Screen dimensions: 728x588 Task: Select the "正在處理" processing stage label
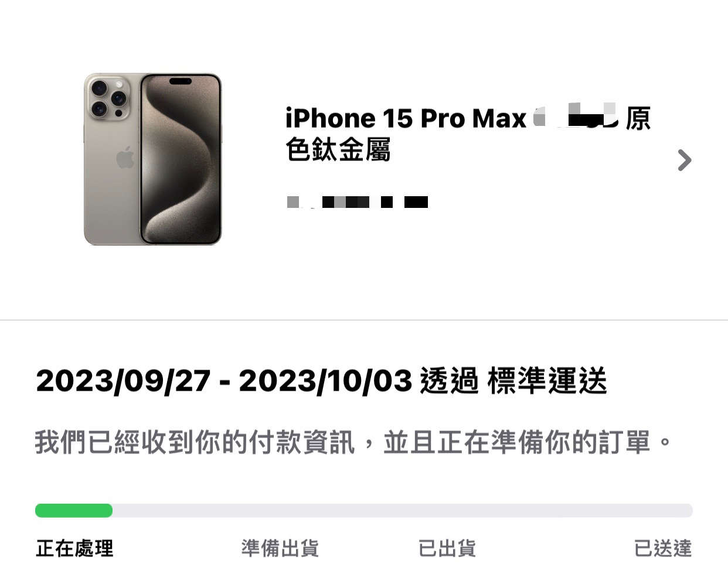74,549
